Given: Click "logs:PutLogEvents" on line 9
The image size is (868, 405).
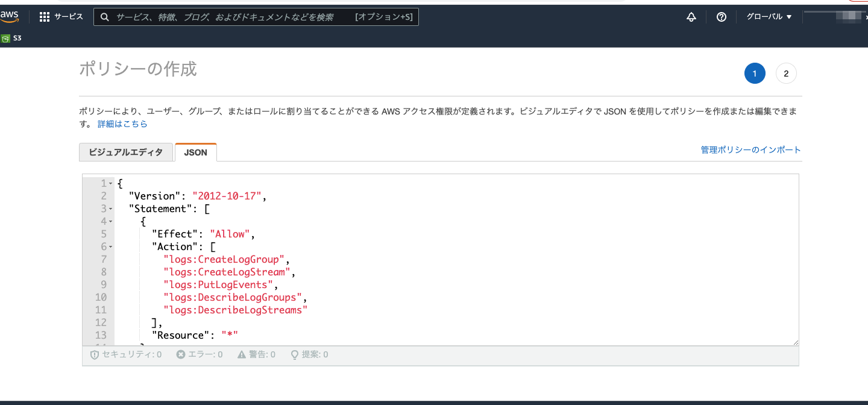Looking at the screenshot, I should [218, 284].
